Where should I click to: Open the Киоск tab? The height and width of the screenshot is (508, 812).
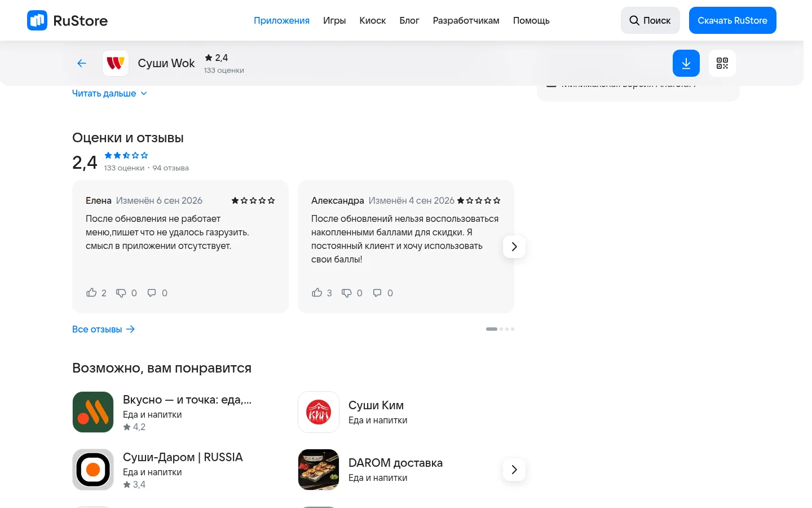pos(373,20)
